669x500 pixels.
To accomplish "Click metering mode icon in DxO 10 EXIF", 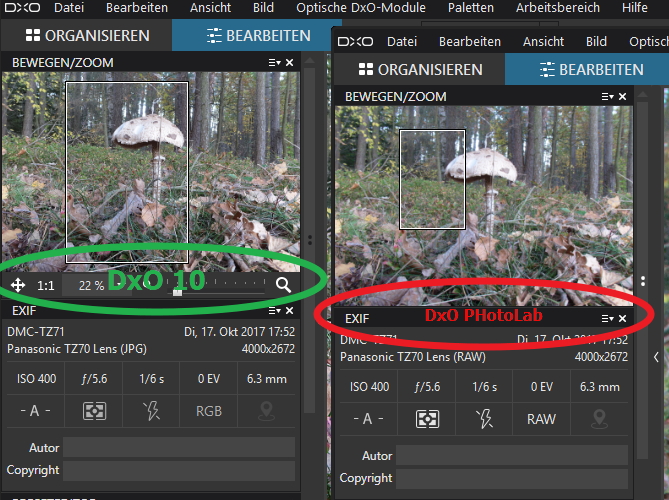I will (x=94, y=411).
